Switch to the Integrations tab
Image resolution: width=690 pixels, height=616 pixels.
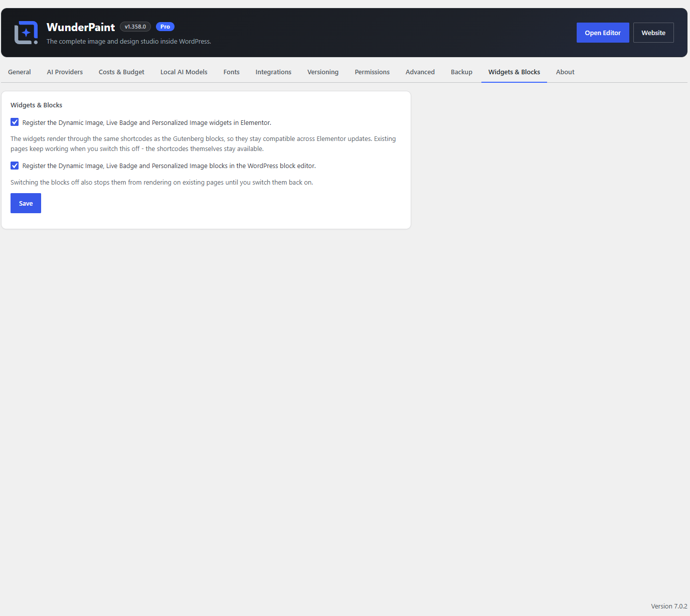point(273,72)
